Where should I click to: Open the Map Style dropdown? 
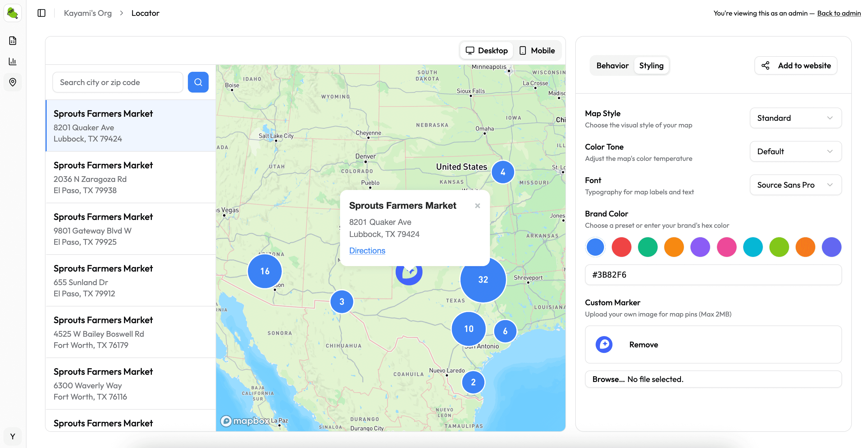[796, 118]
